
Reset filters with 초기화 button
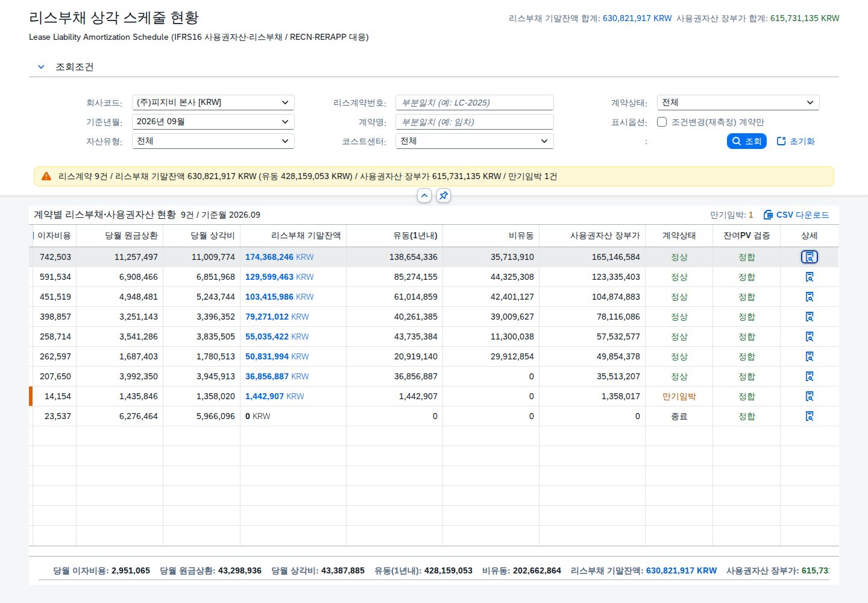[x=796, y=141]
